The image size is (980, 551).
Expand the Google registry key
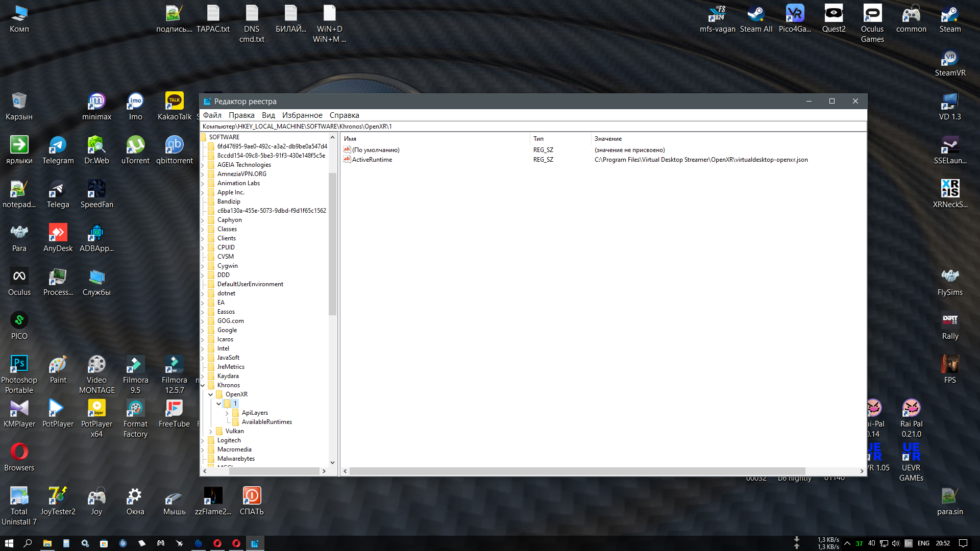(x=203, y=330)
